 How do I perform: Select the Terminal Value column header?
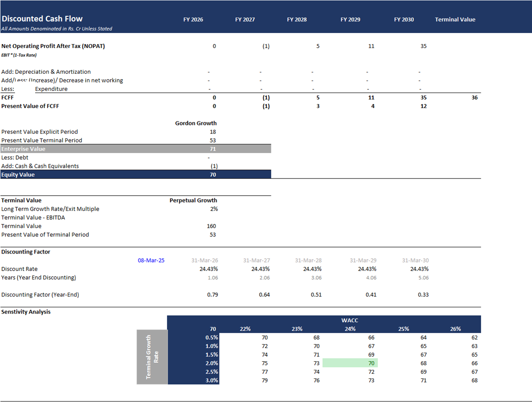coord(455,20)
